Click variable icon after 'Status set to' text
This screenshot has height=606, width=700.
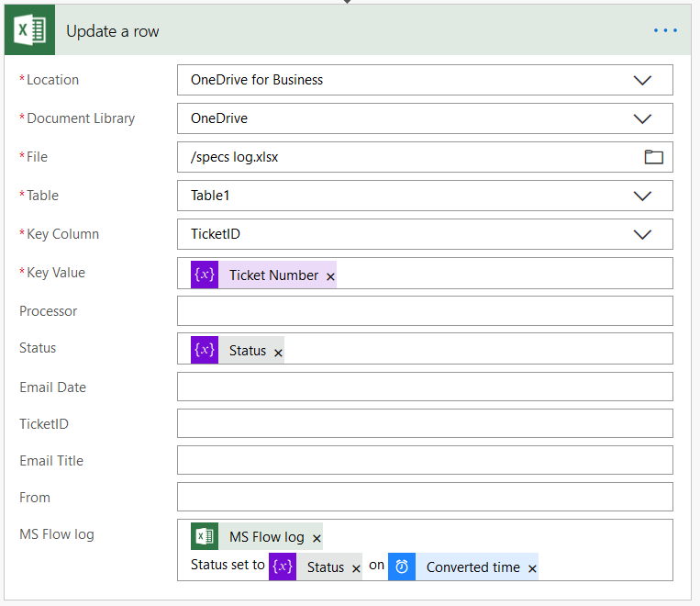pyautogui.click(x=283, y=567)
